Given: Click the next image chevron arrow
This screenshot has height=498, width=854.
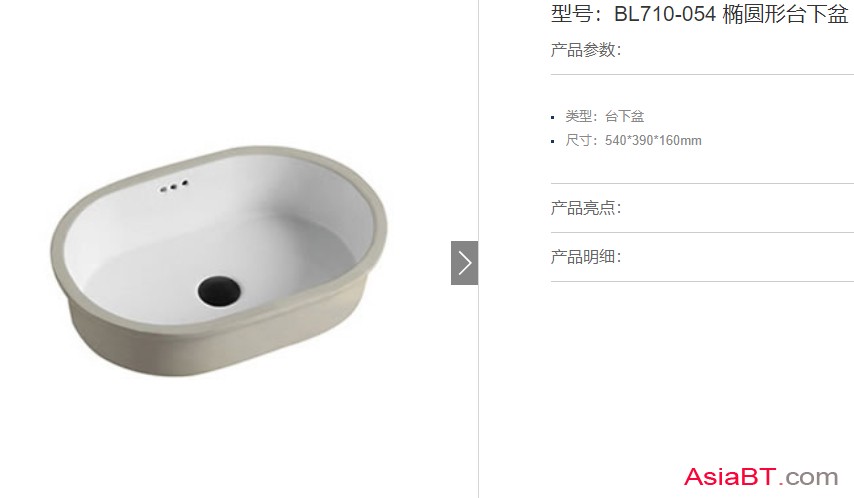Looking at the screenshot, I should [x=465, y=263].
